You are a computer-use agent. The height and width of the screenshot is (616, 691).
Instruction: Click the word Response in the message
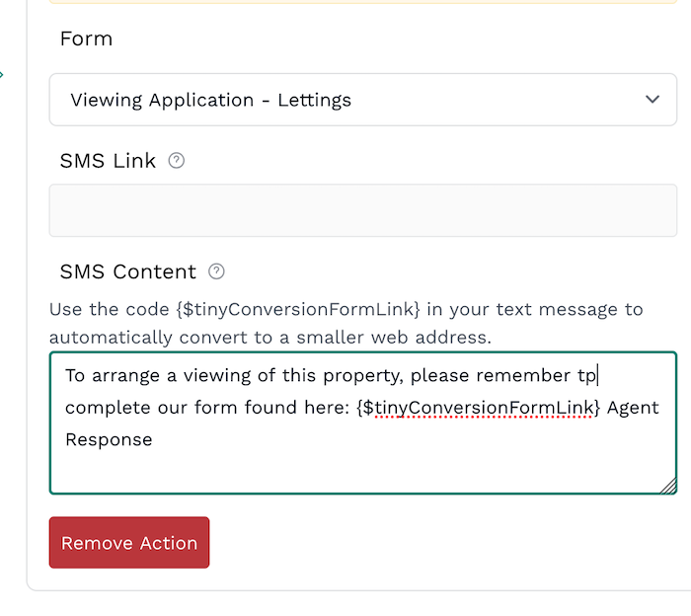click(109, 439)
